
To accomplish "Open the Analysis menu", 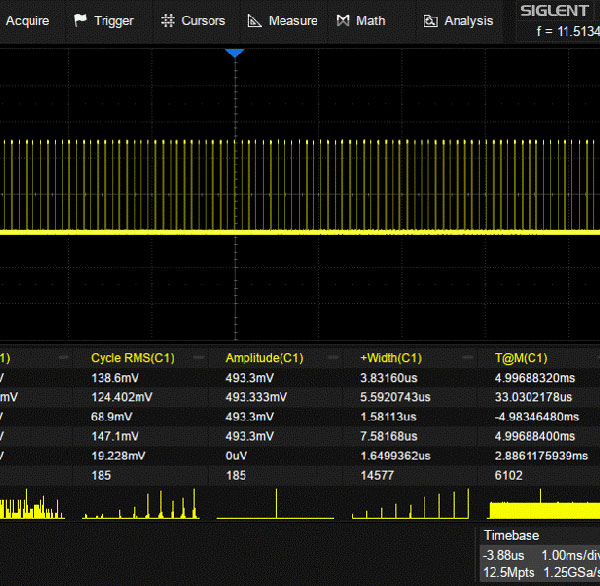I will (x=468, y=21).
